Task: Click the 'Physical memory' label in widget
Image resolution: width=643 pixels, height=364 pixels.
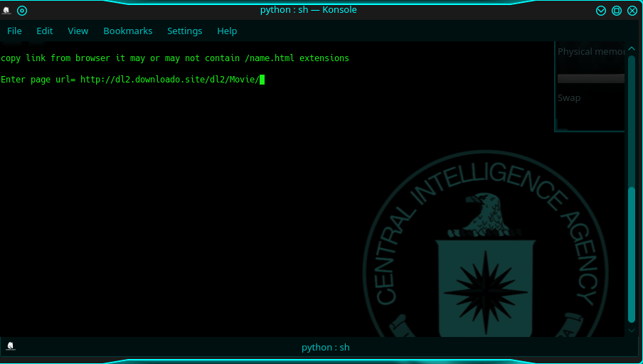Action: pos(591,52)
